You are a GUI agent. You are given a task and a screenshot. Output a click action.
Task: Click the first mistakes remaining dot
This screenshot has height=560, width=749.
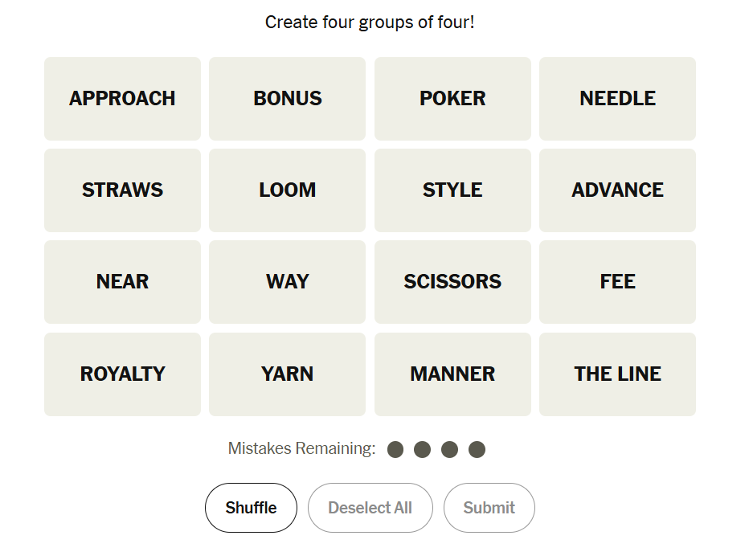pyautogui.click(x=395, y=449)
